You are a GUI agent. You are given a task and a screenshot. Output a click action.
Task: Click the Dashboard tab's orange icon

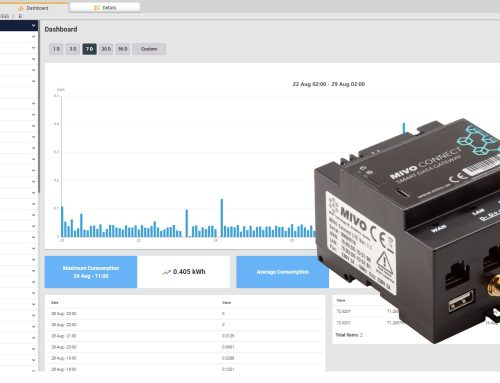click(x=21, y=8)
